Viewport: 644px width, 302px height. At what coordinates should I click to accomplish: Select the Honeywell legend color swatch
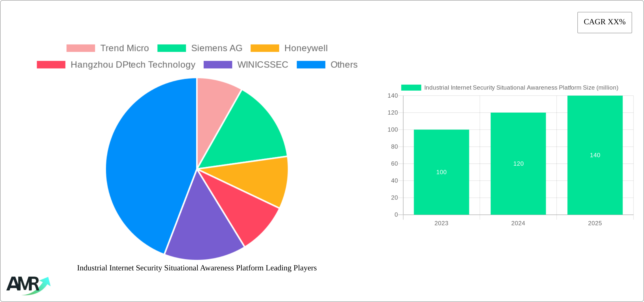pos(265,48)
